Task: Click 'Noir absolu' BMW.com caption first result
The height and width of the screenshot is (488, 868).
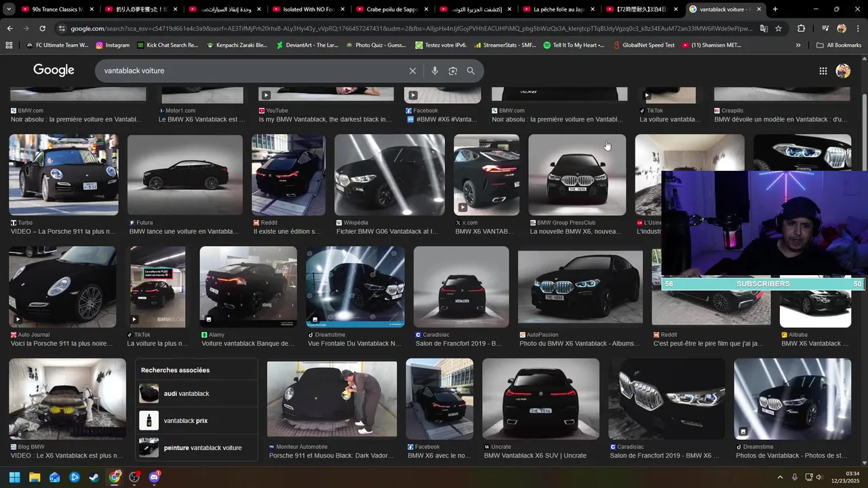Action: (x=76, y=119)
